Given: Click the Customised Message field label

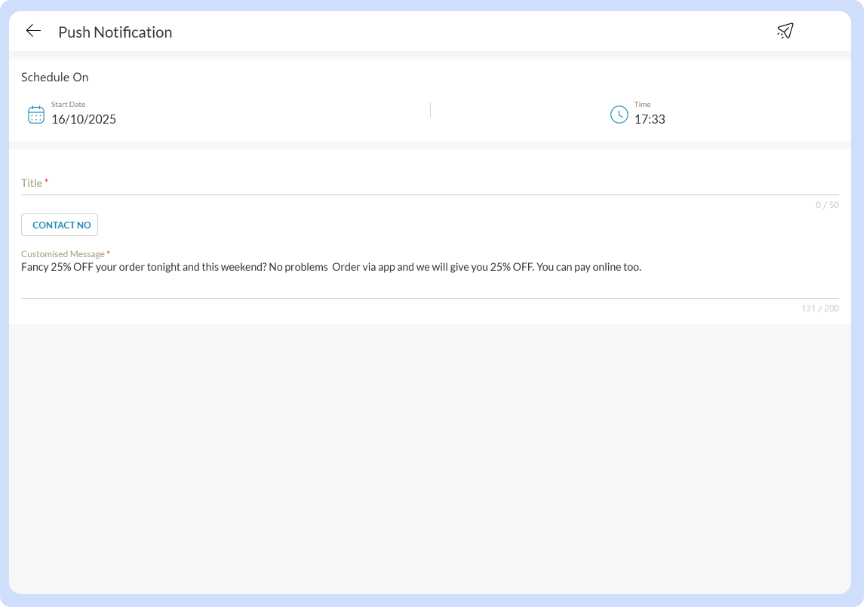Looking at the screenshot, I should (x=63, y=254).
